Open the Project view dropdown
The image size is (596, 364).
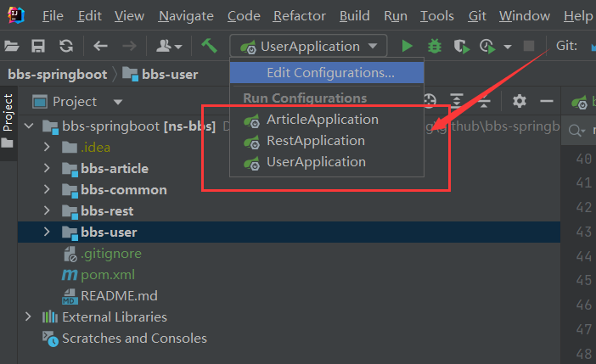click(118, 102)
